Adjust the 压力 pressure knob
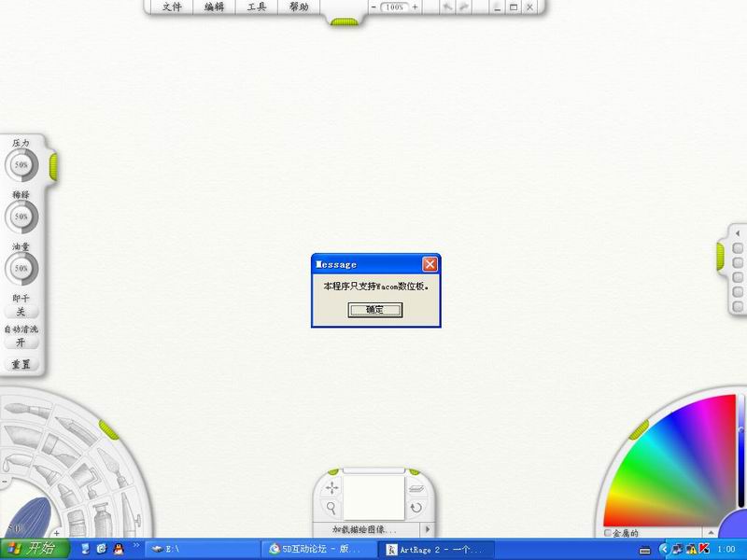Image resolution: width=747 pixels, height=560 pixels. 21,165
